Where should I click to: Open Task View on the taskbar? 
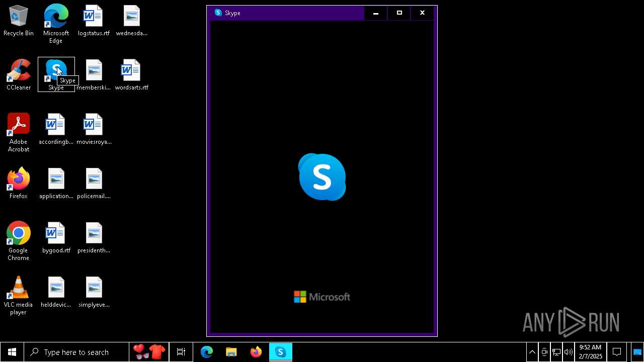pyautogui.click(x=181, y=352)
